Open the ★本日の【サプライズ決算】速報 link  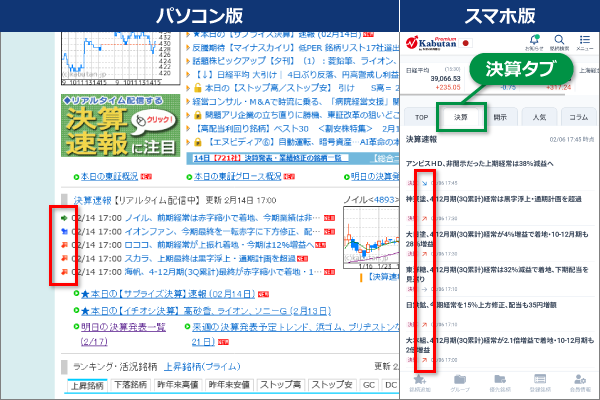[168, 294]
